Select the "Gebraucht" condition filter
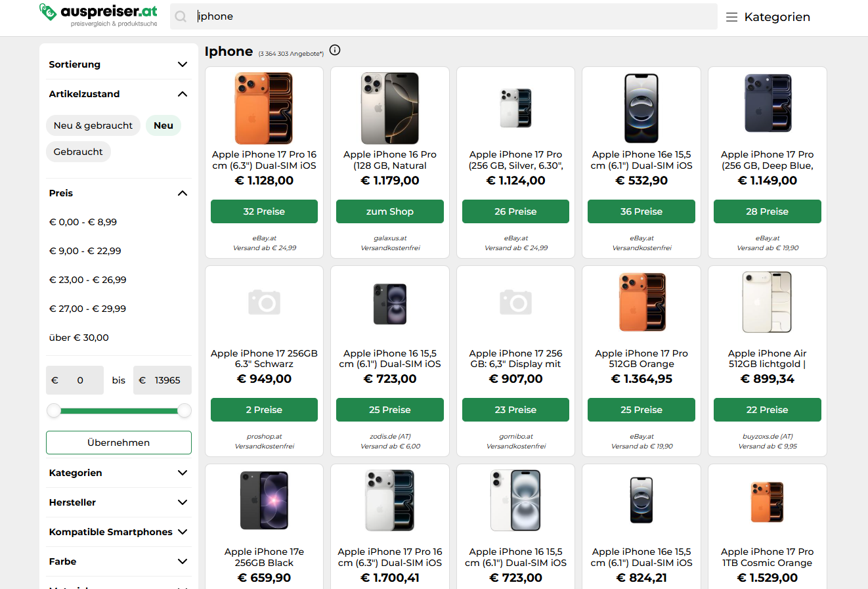Image resolution: width=868 pixels, height=589 pixels. pyautogui.click(x=78, y=152)
